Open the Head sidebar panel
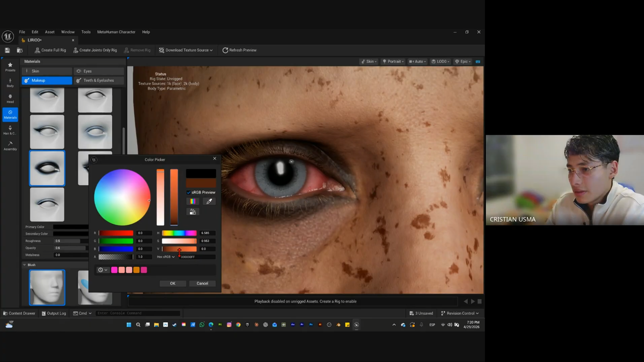Viewport: 644px width, 362px height. 10,99
